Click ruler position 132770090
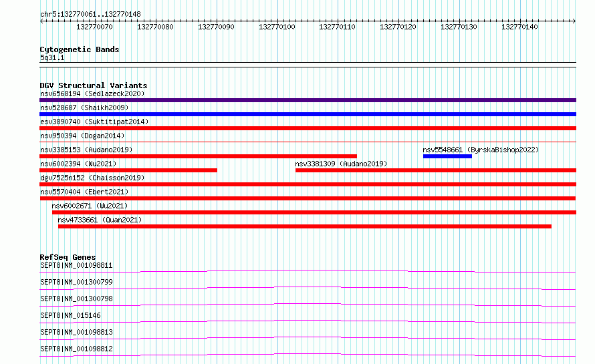The image size is (595, 364). [216, 27]
